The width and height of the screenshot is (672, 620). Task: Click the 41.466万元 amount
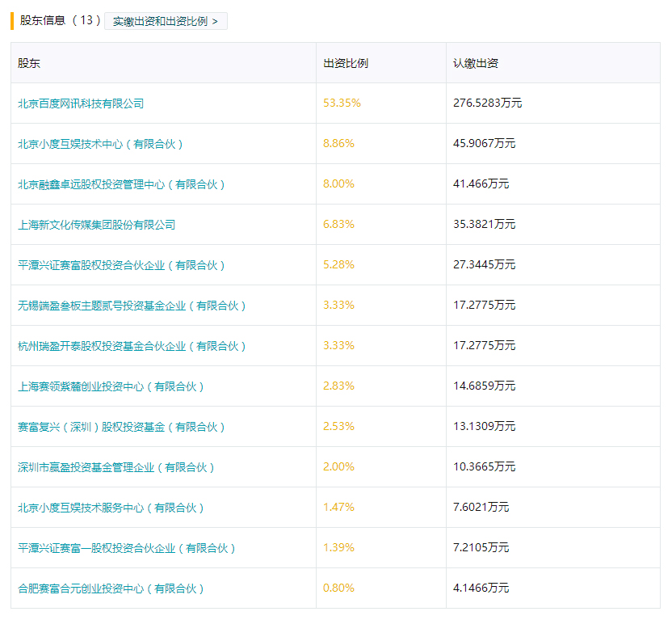(x=481, y=183)
